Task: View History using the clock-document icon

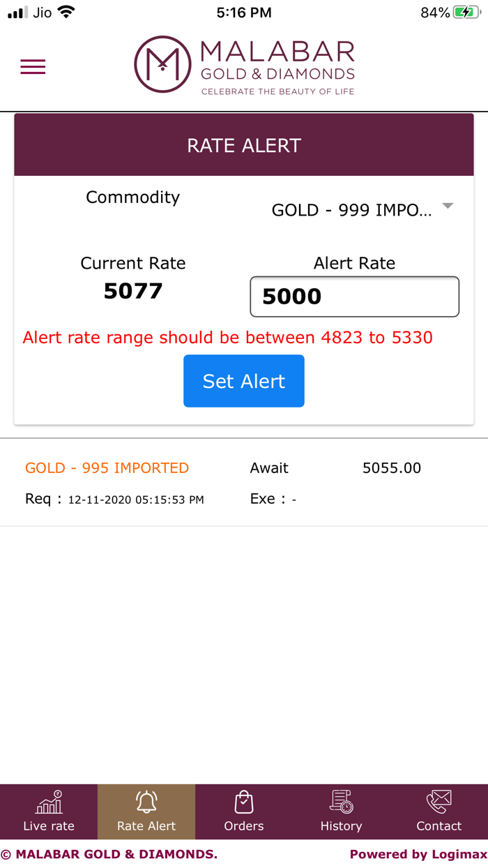Action: (x=342, y=801)
